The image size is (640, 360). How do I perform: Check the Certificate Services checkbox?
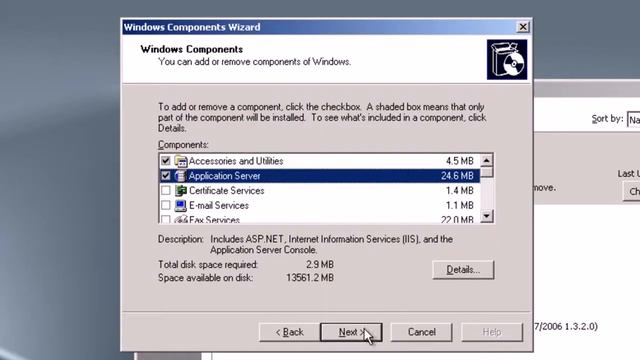(x=165, y=191)
